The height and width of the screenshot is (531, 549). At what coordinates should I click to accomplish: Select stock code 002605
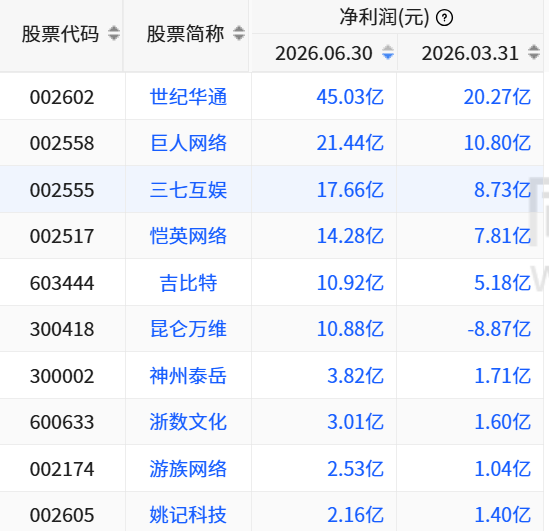[62, 515]
